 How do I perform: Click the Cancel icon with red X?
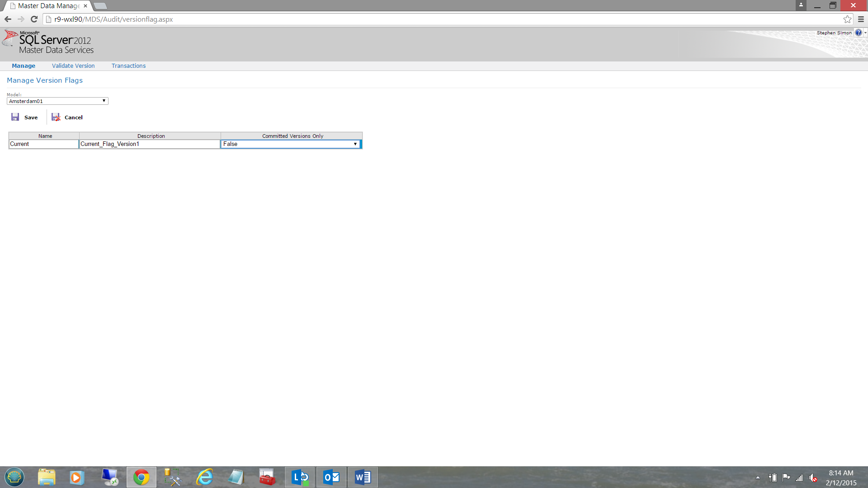tap(56, 117)
